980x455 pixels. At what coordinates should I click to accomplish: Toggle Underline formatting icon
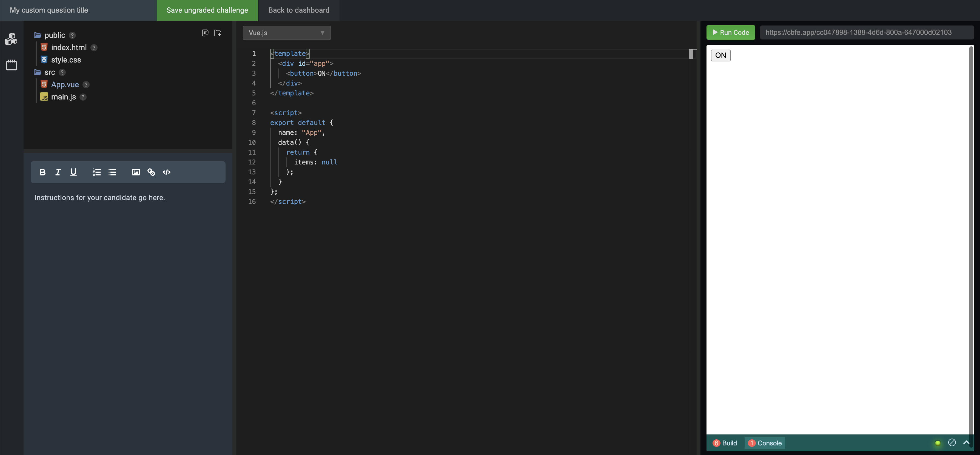pyautogui.click(x=73, y=172)
